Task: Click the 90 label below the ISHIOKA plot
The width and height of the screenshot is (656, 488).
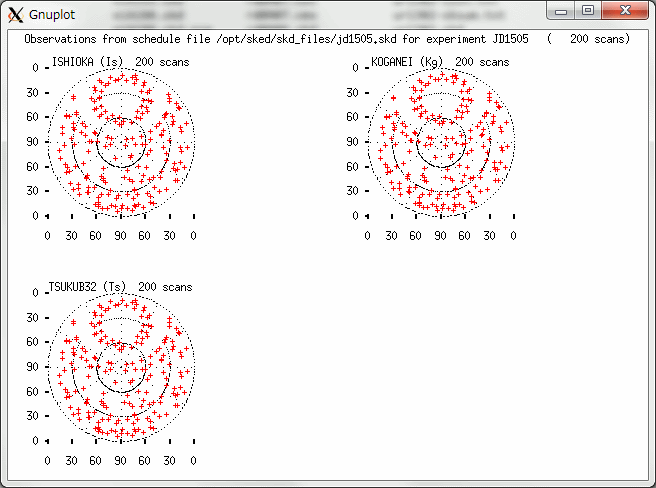Action: point(121,236)
